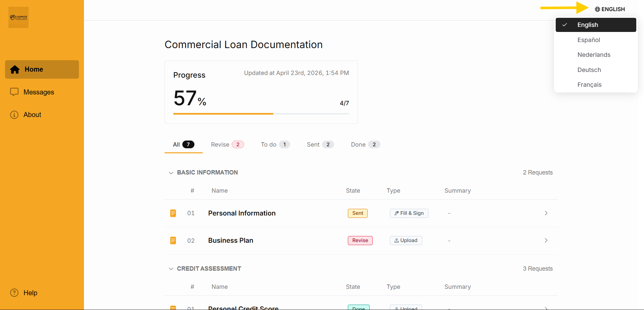Screen dimensions: 644x310
Task: Select Español from the language menu
Action: tap(589, 40)
